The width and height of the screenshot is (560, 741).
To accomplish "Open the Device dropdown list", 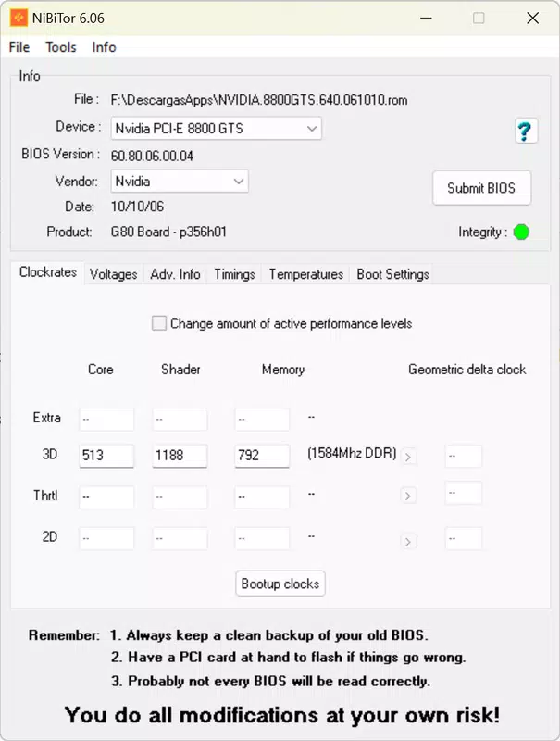I will click(217, 129).
